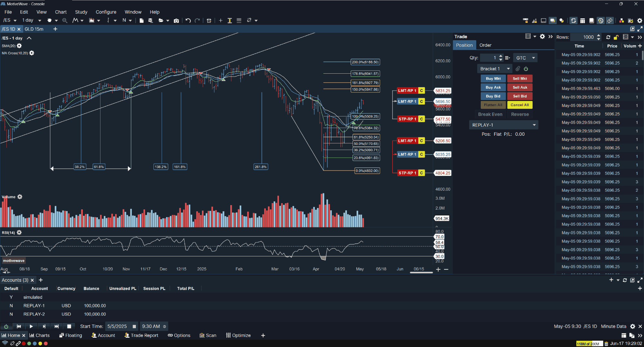Open the REPLAY-1 account selector dropdown
Image resolution: width=644 pixels, height=347 pixels.
pos(503,125)
